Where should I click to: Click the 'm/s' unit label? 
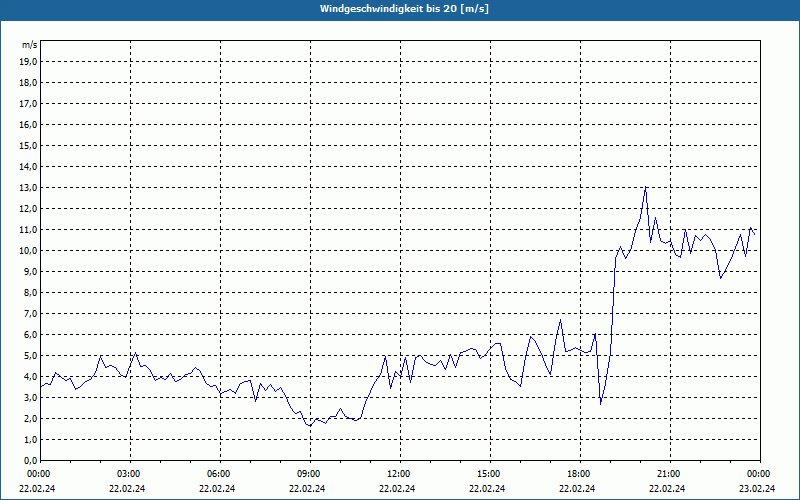tap(29, 45)
